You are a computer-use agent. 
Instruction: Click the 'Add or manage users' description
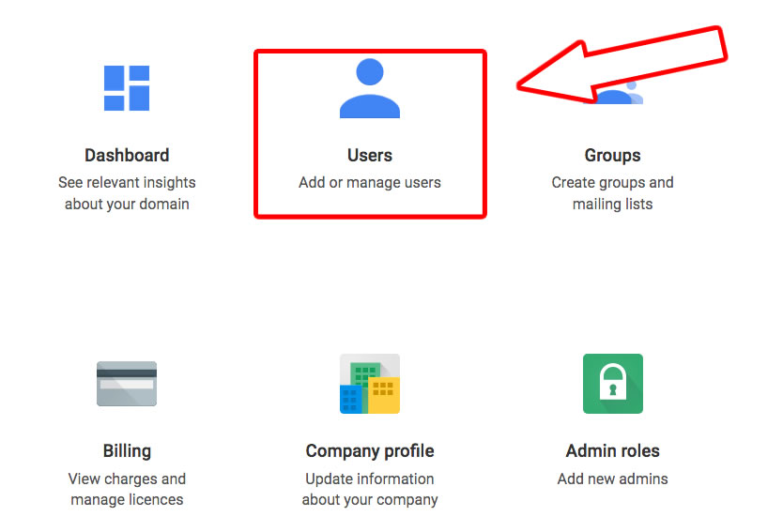[369, 183]
